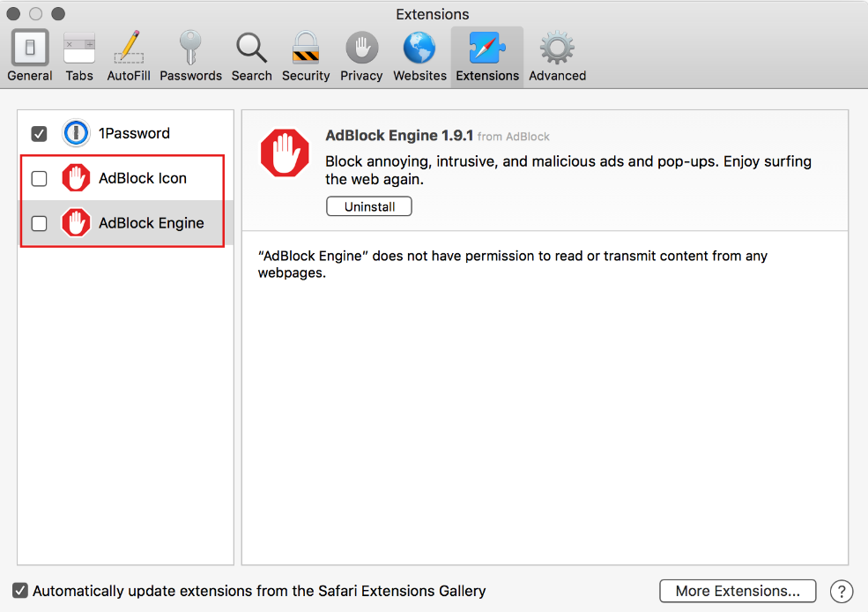Select the AdBlock Icon list entry
The image size is (868, 612).
pos(143,179)
